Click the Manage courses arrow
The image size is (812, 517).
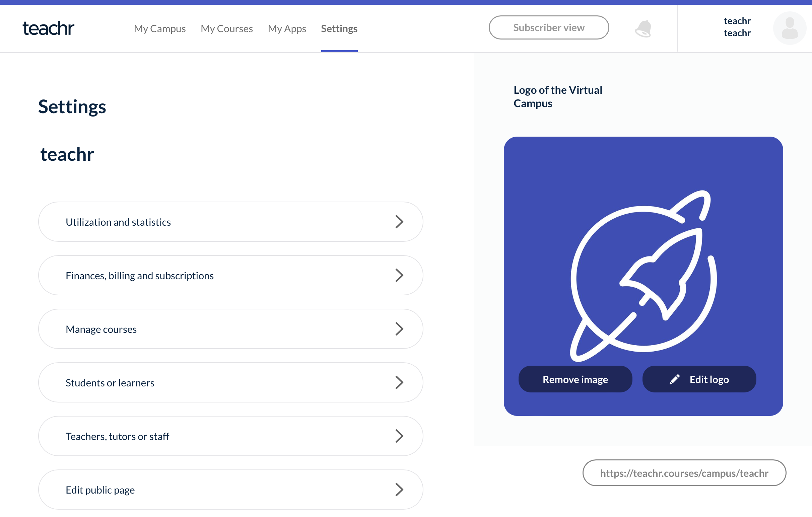point(399,329)
